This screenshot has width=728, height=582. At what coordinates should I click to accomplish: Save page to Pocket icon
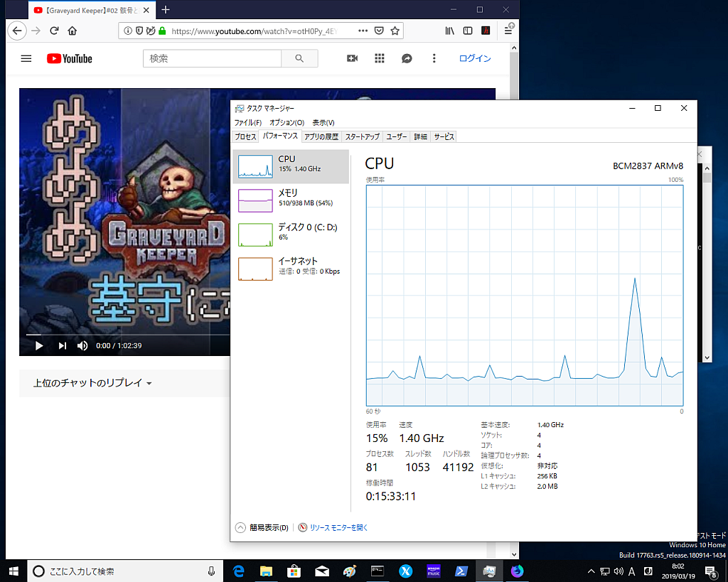[379, 31]
